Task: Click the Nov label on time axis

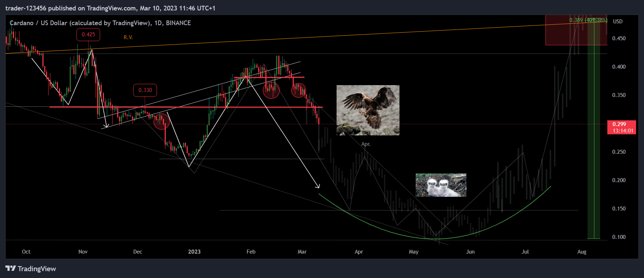Action: coord(83,252)
